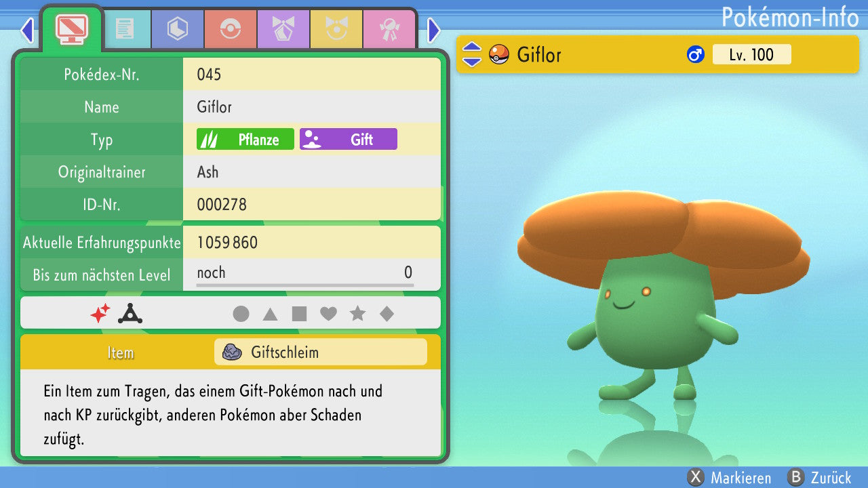868x488 pixels.
Task: Select the purple contest condition tab
Action: click(x=283, y=29)
